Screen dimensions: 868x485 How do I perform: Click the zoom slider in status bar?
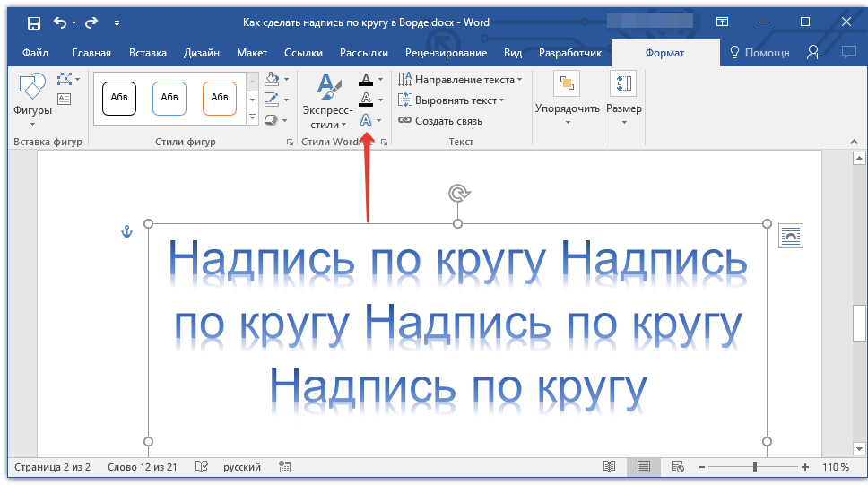tap(755, 467)
